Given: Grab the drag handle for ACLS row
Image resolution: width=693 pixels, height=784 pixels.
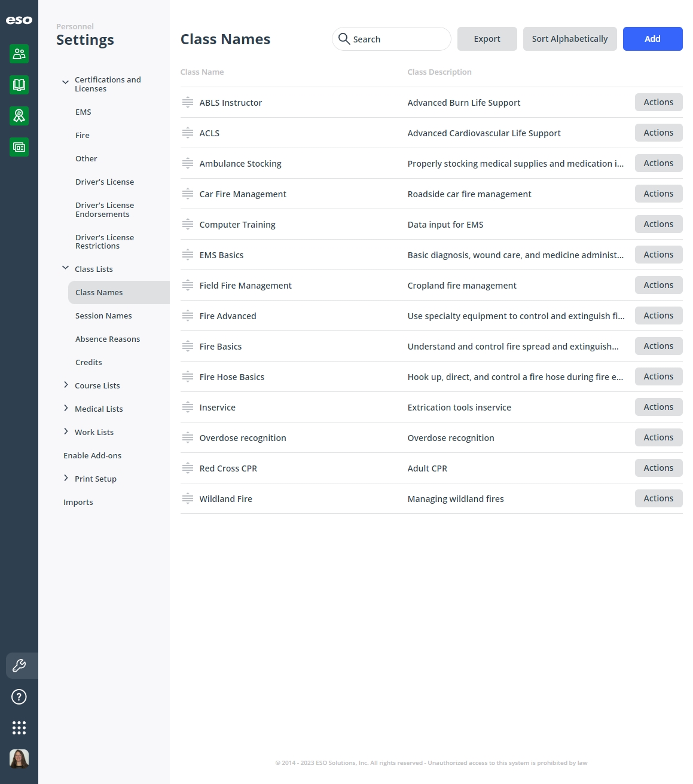Looking at the screenshot, I should (188, 133).
